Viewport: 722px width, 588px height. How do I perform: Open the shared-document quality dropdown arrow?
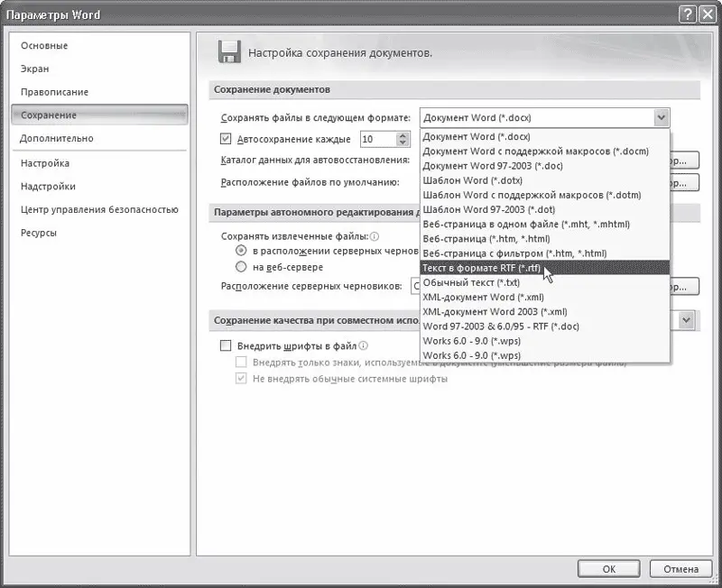(686, 320)
